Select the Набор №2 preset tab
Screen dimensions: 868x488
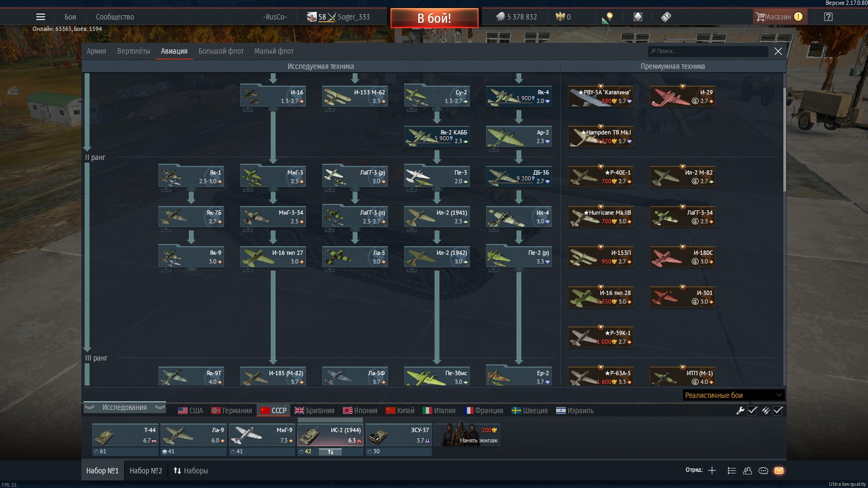coord(146,471)
